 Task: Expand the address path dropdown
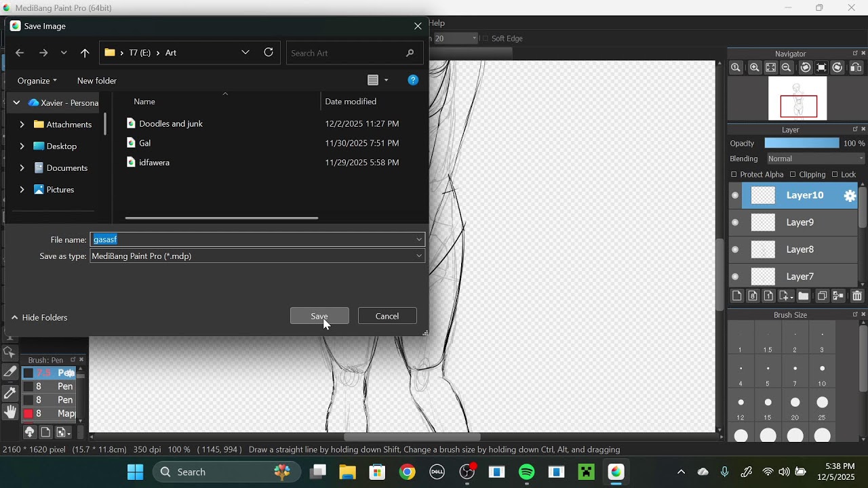pyautogui.click(x=245, y=52)
